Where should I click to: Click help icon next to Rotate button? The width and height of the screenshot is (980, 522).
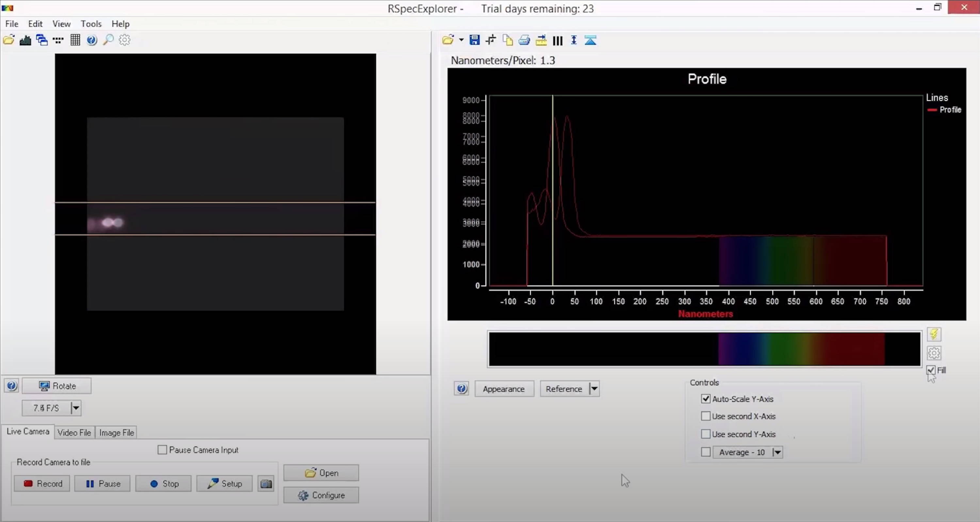[x=11, y=386]
